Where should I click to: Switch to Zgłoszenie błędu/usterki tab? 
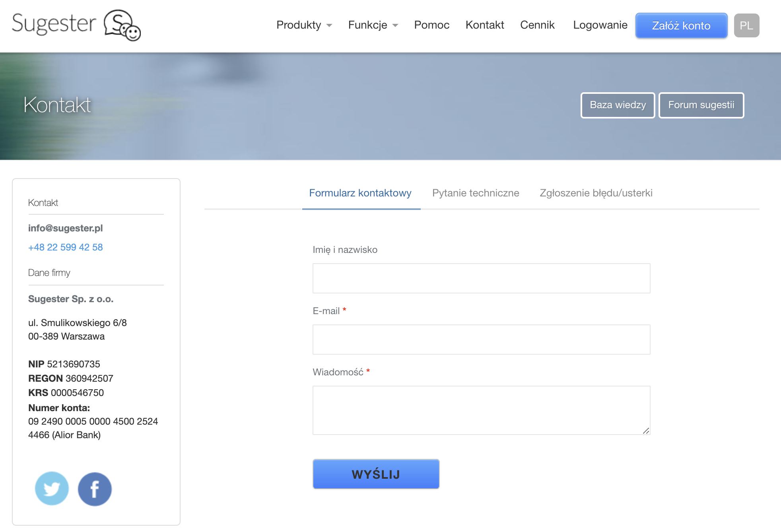[596, 193]
